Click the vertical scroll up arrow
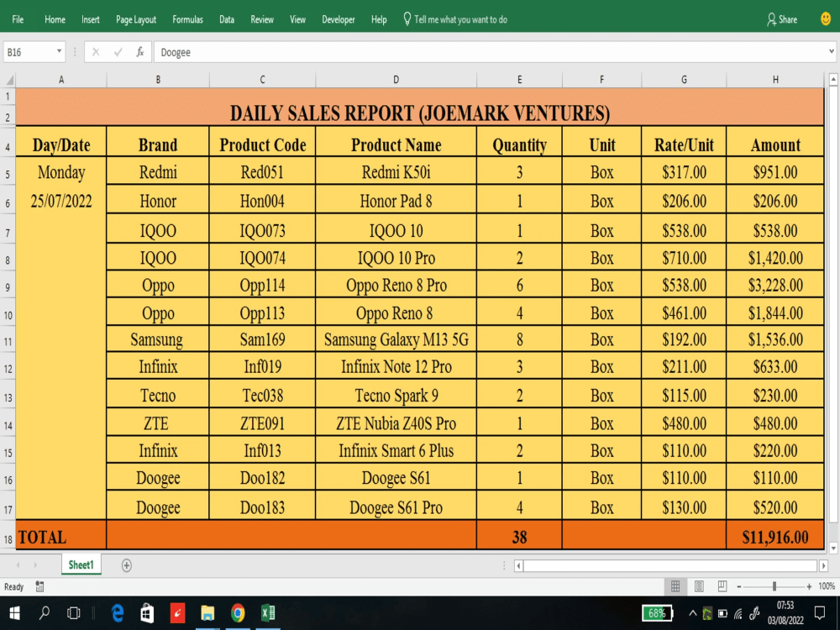 833,80
